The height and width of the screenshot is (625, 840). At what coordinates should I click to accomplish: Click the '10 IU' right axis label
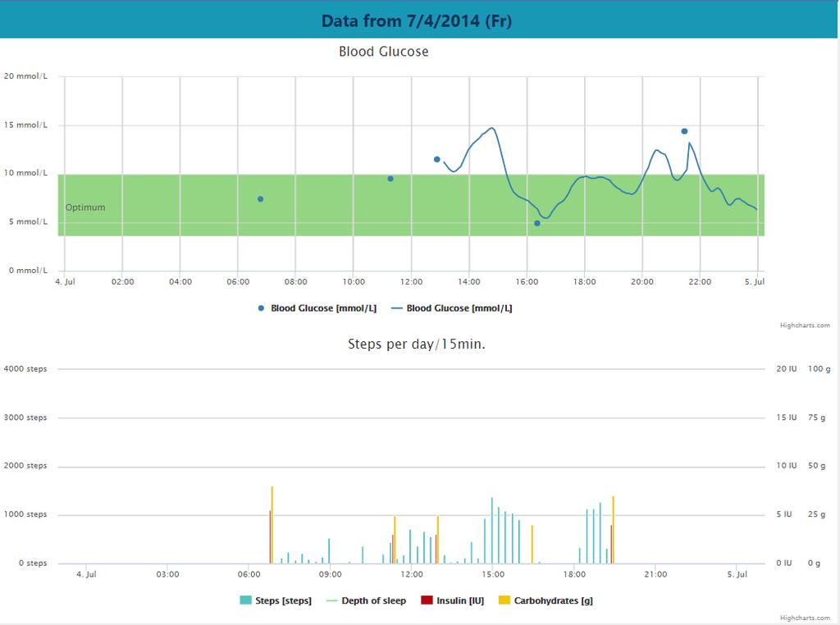tap(787, 466)
